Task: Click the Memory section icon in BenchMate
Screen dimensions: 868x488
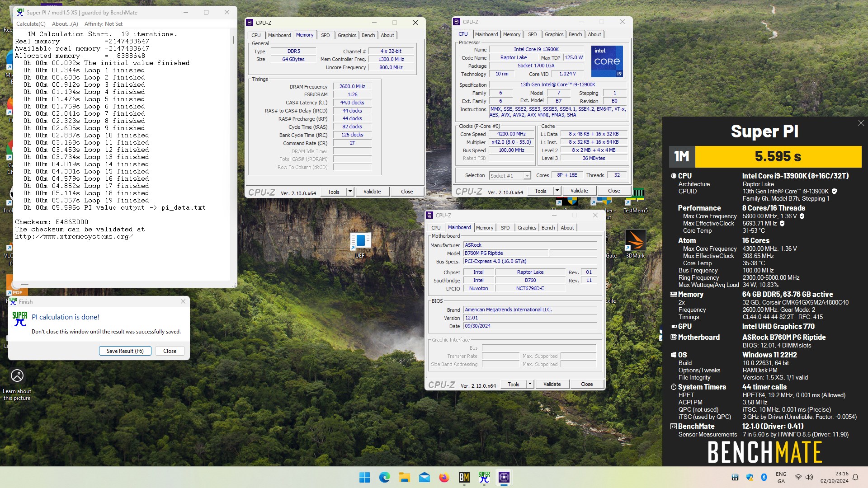Action: (x=674, y=294)
